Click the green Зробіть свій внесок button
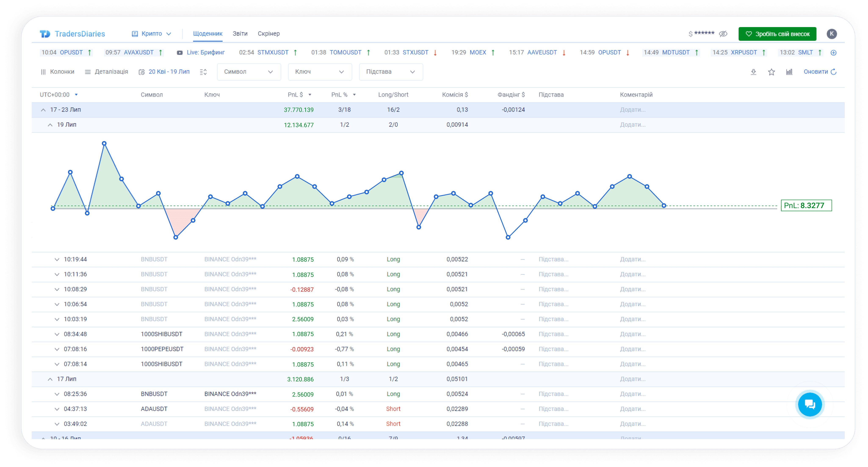This screenshot has height=467, width=868. pyautogui.click(x=777, y=34)
